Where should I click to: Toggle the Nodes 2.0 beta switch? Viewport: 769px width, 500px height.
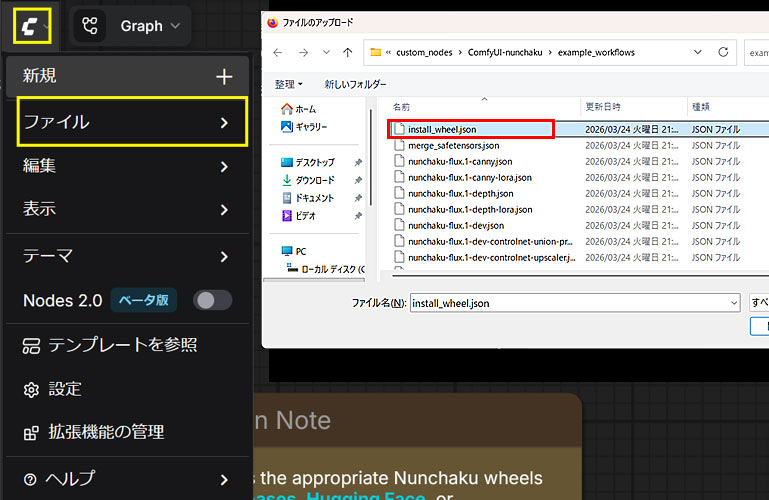point(212,300)
